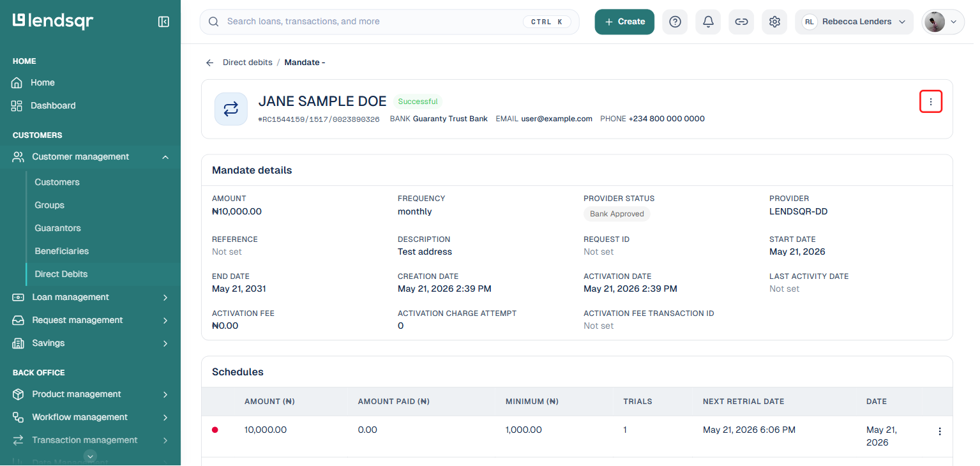The image size is (980, 466).
Task: Select Direct Debits in the sidebar
Action: point(61,274)
